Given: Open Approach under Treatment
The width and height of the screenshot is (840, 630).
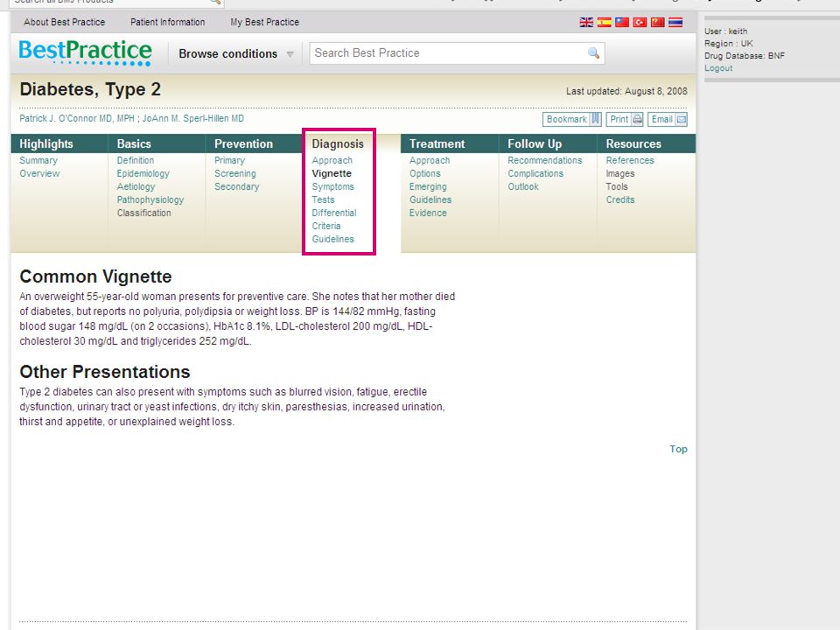Looking at the screenshot, I should 430,160.
